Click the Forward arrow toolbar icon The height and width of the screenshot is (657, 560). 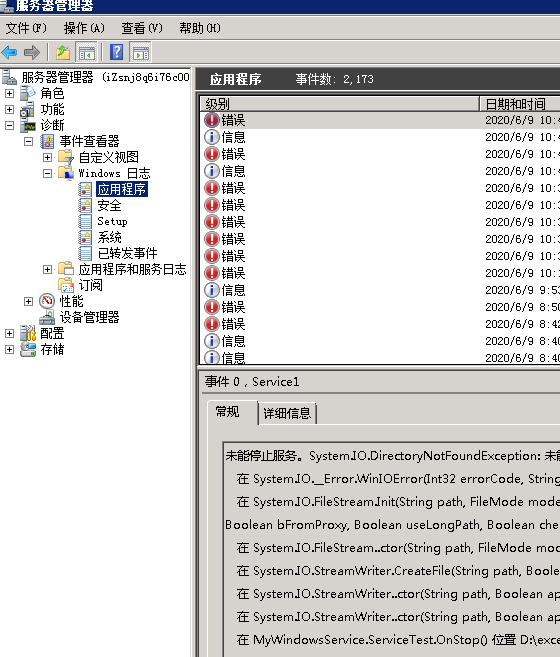[x=32, y=52]
